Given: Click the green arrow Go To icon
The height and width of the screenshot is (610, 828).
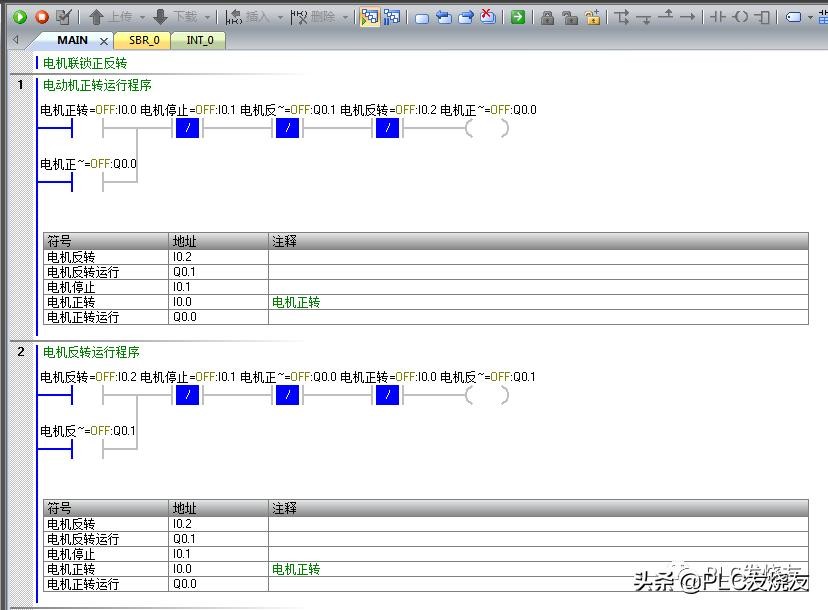Looking at the screenshot, I should click(517, 17).
